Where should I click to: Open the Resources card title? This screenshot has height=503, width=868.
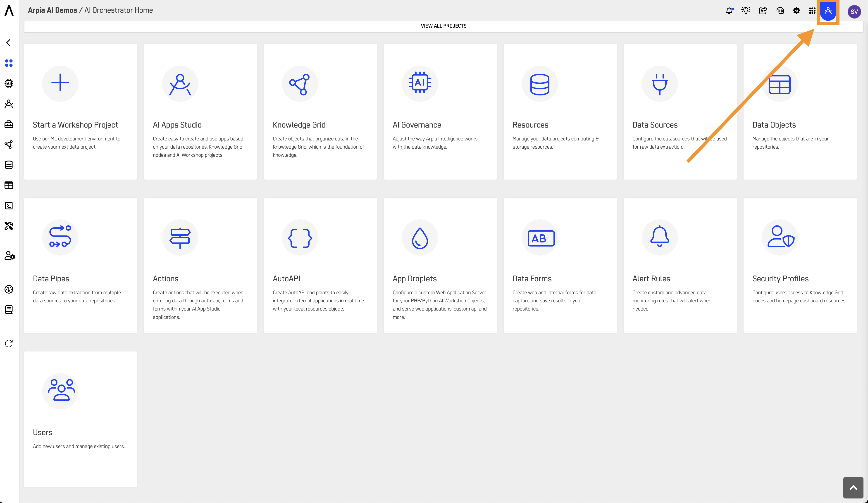(x=530, y=125)
